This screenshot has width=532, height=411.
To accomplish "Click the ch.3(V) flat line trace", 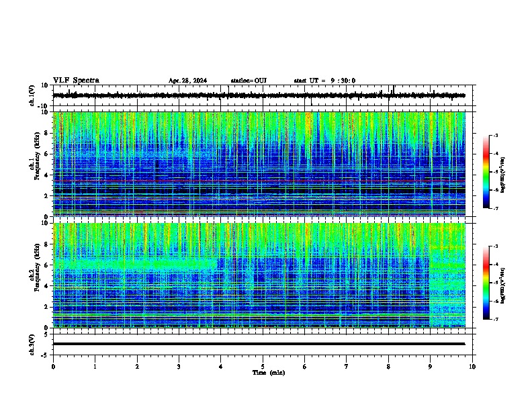I will click(259, 344).
